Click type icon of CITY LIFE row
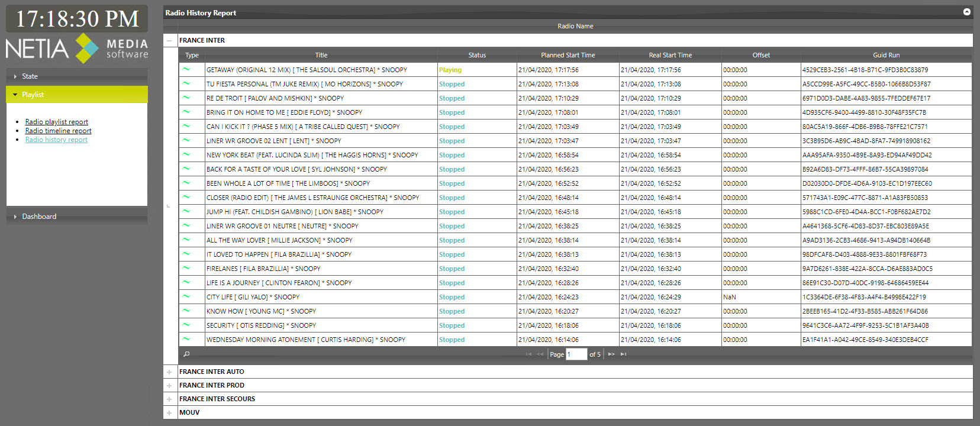The width and height of the screenshot is (980, 426). (x=186, y=296)
